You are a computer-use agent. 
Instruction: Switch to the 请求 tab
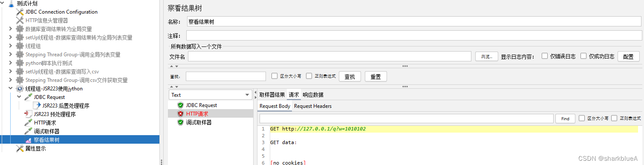pos(294,95)
